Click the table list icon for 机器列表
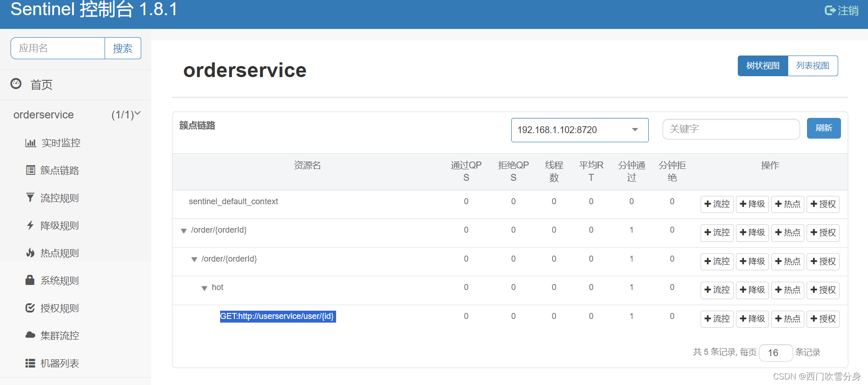Viewport: 868px width, 385px height. [30, 363]
